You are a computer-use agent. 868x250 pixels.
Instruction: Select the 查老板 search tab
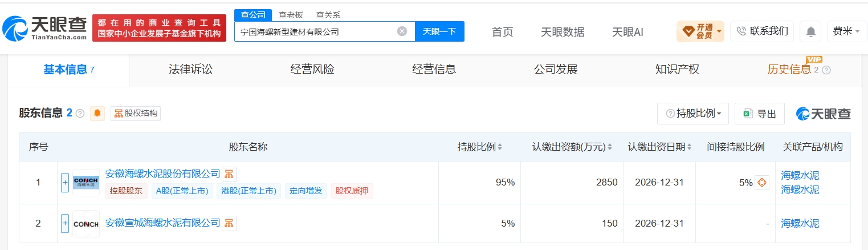click(291, 15)
